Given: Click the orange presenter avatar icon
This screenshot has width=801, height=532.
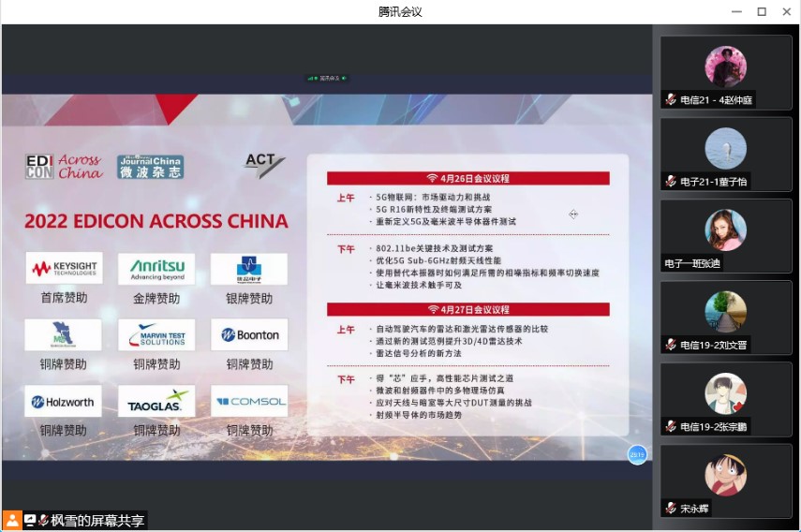Looking at the screenshot, I should [12, 520].
